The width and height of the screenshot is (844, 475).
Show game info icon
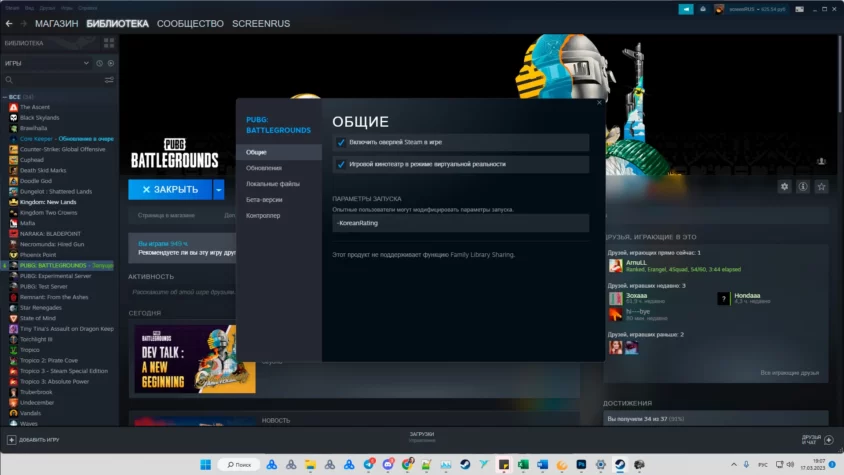point(803,186)
